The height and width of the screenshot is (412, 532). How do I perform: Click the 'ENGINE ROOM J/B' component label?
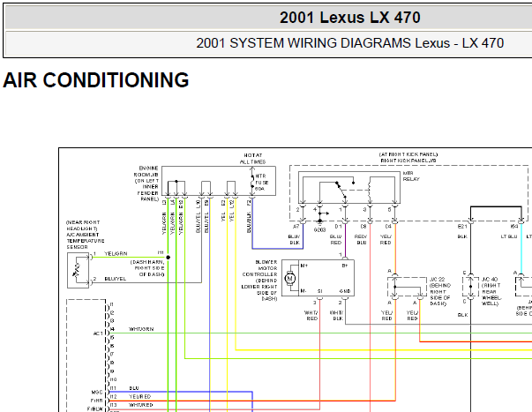tap(146, 184)
